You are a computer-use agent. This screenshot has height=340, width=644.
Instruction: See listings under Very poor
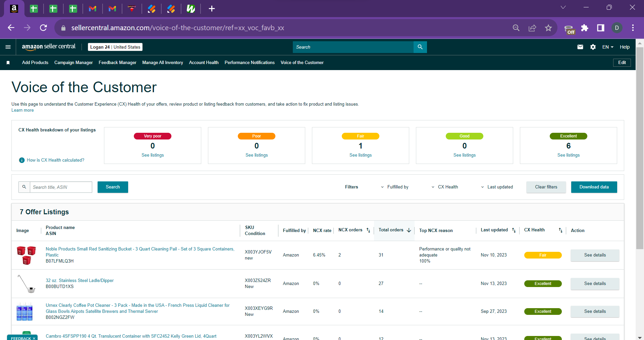tap(153, 155)
